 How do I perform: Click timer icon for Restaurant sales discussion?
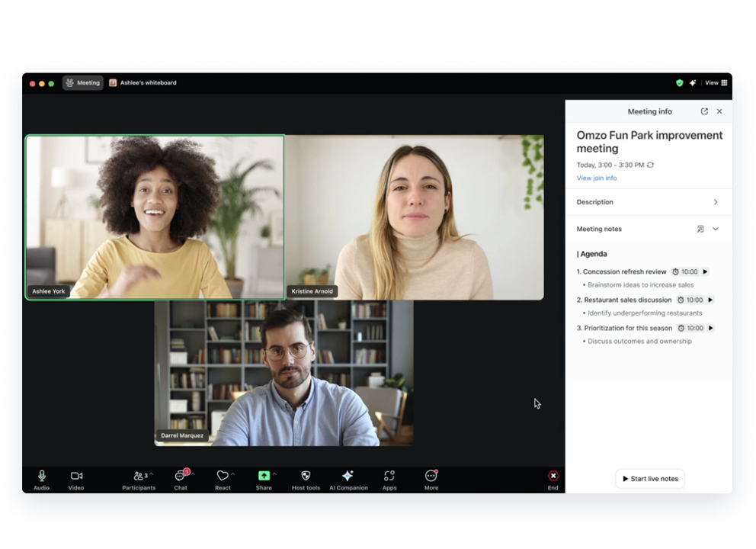(681, 300)
